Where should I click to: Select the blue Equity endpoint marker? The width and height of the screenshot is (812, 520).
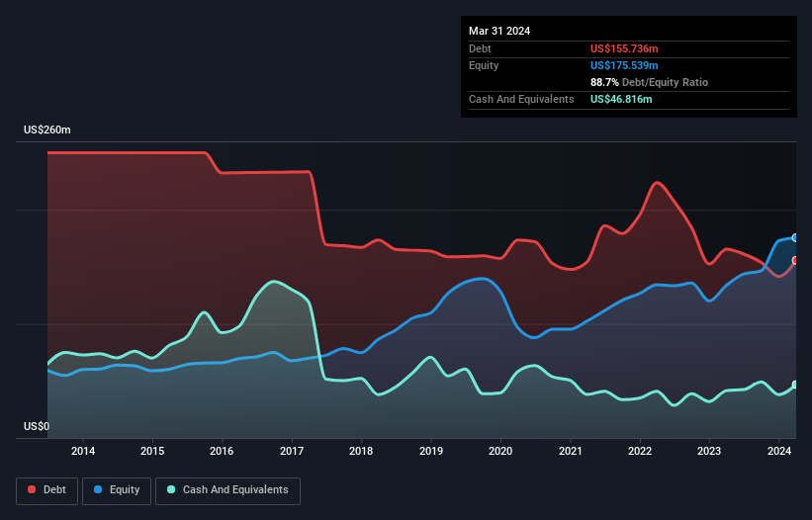795,237
